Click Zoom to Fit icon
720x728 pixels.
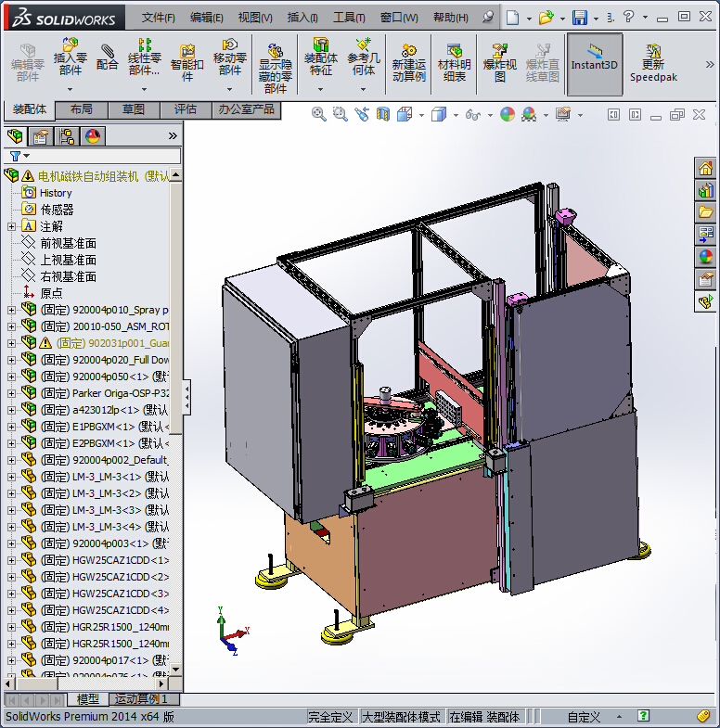tap(318, 114)
